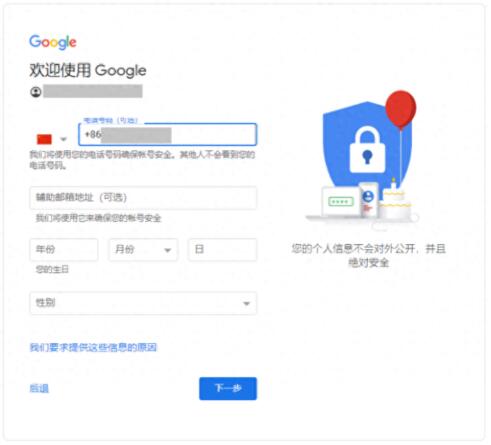Click the birthday cake illustration
This screenshot has height=445, width=491.
click(394, 201)
